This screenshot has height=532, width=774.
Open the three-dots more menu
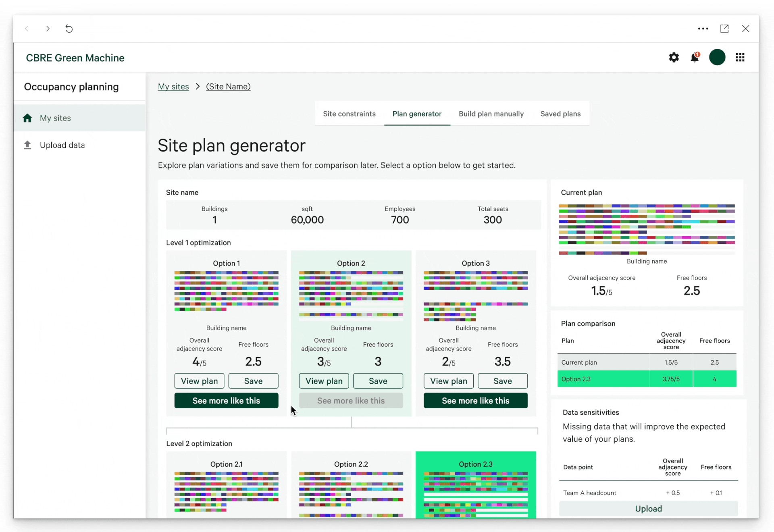click(703, 29)
